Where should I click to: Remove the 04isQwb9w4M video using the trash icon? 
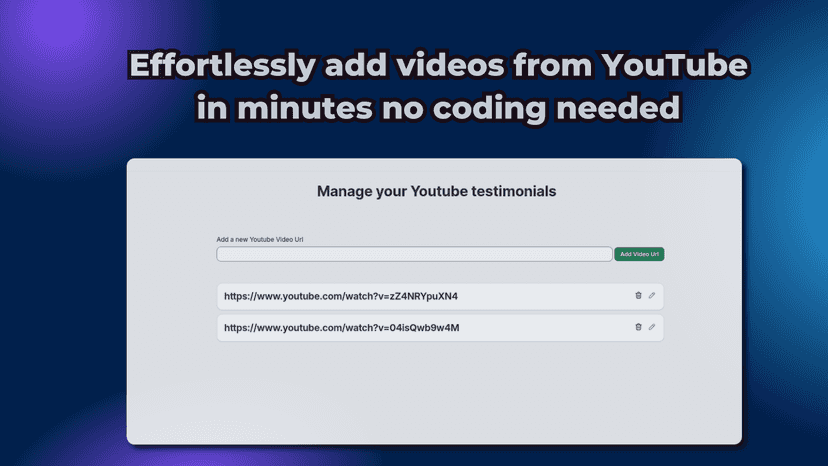[x=638, y=327]
